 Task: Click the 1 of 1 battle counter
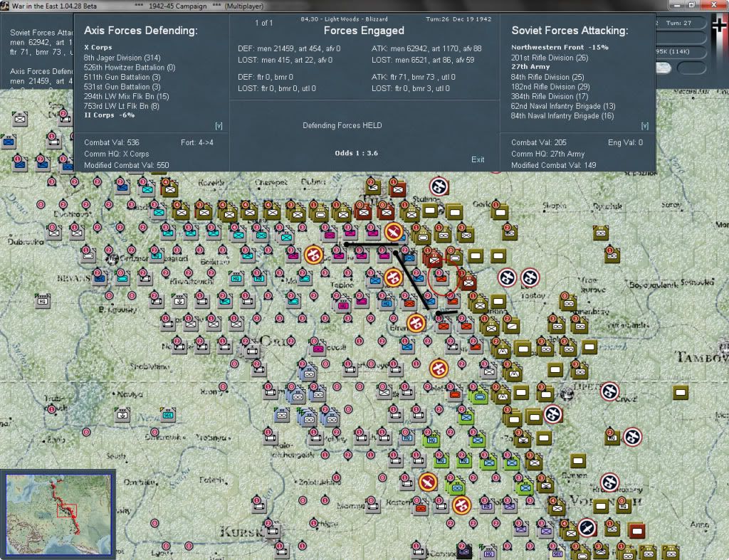tap(263, 23)
